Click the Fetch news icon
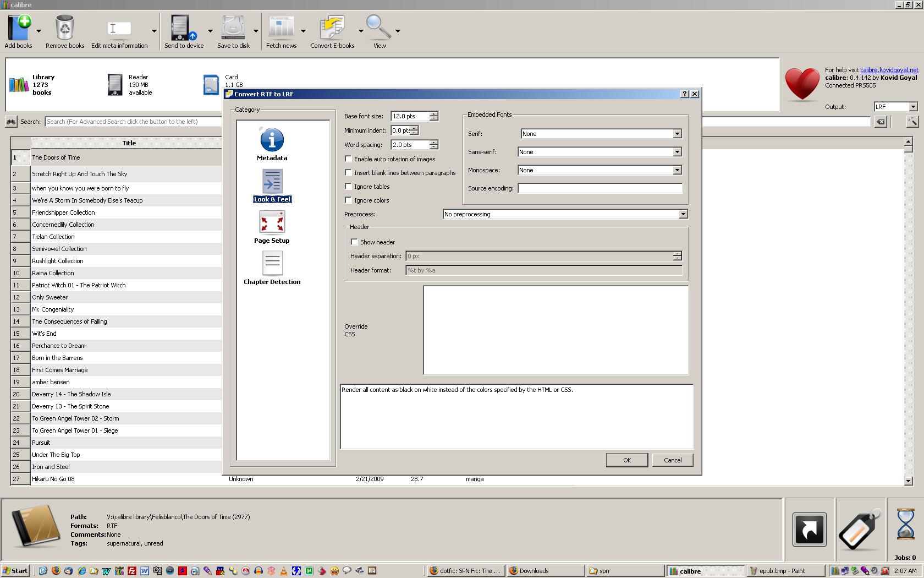 (281, 29)
